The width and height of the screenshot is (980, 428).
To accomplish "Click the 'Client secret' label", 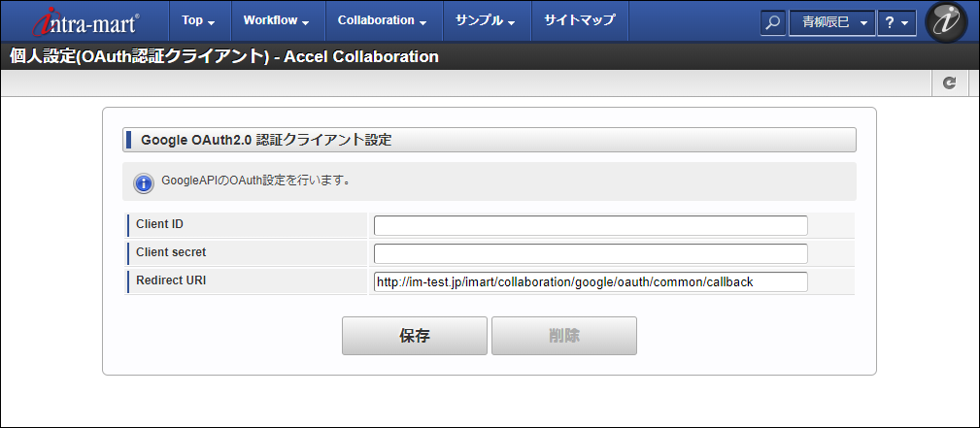I will pyautogui.click(x=171, y=251).
